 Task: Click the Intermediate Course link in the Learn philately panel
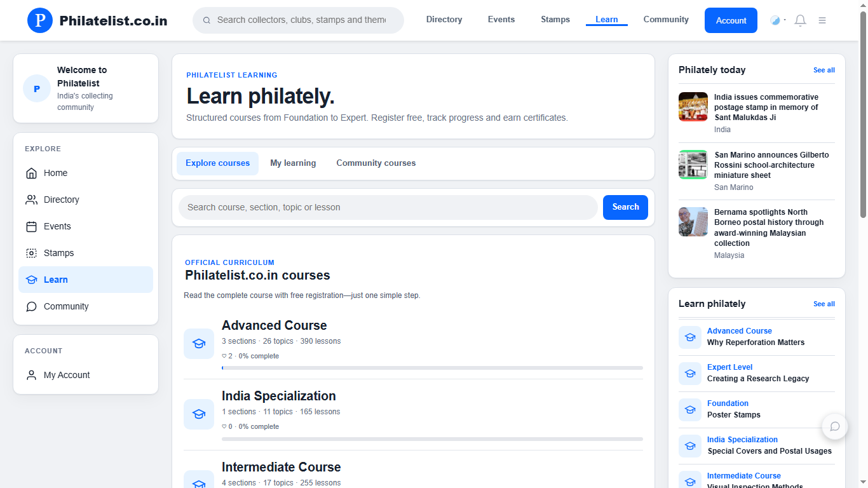click(744, 476)
